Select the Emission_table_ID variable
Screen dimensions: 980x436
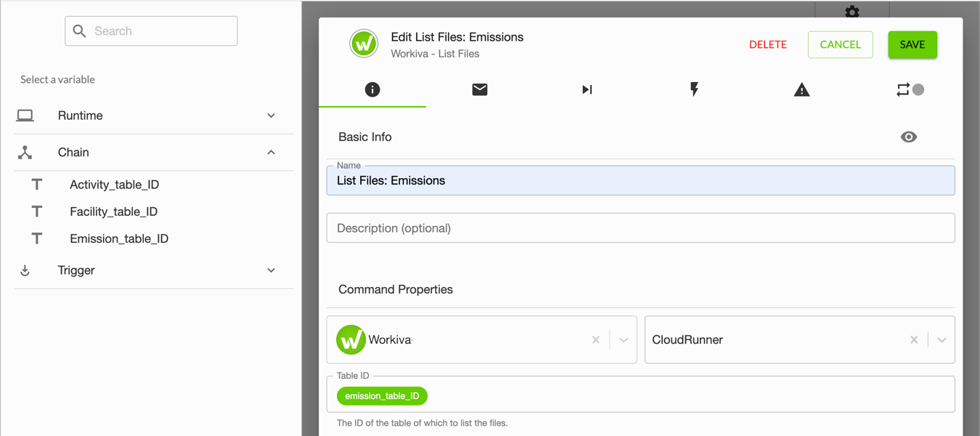[x=119, y=238]
